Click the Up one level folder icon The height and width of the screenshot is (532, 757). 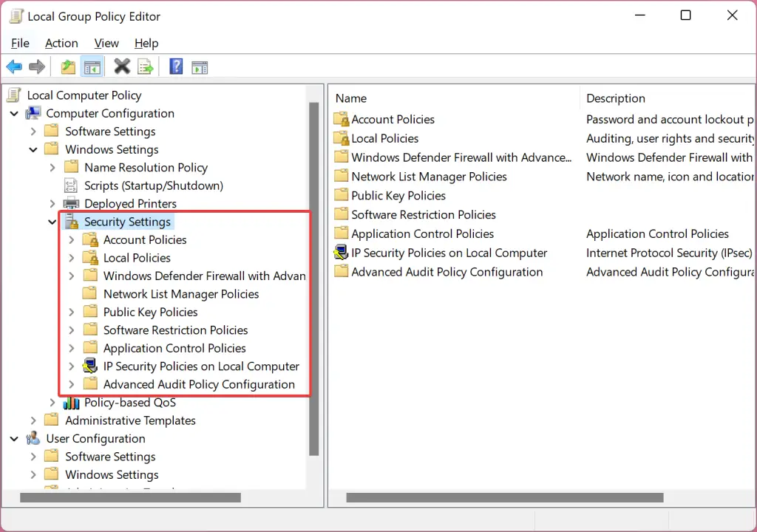tap(67, 66)
